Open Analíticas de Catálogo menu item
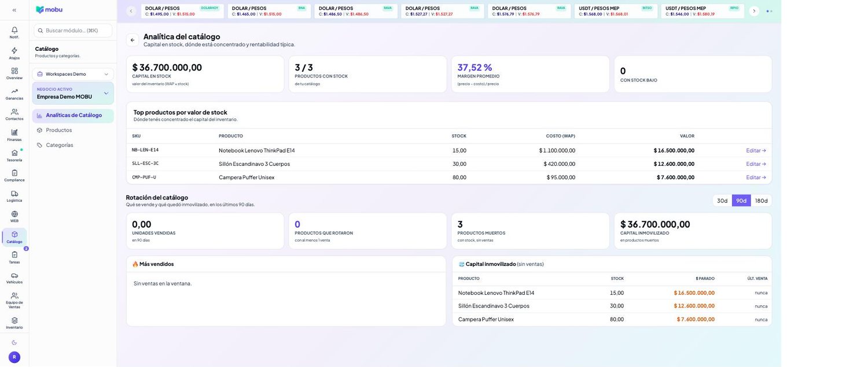This screenshot has width=868, height=367. coord(73,115)
